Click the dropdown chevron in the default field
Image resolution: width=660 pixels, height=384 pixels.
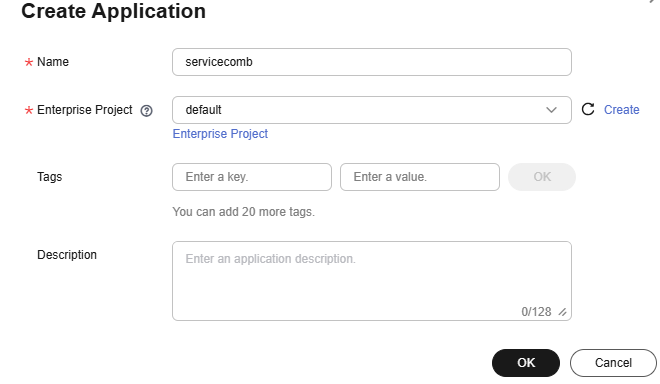pos(551,110)
